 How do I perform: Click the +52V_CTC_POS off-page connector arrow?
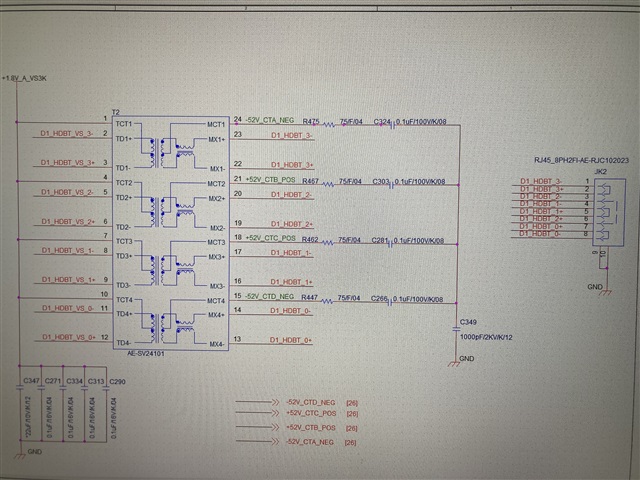point(257,413)
